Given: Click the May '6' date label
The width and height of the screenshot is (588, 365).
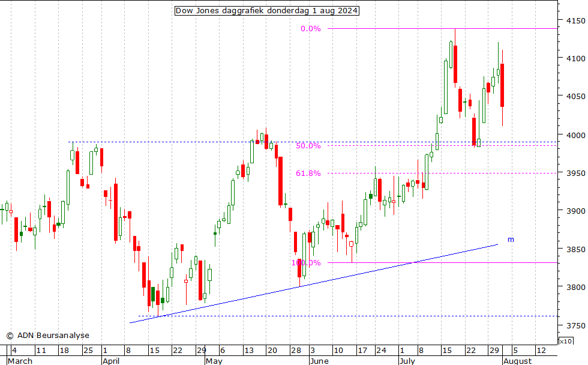Looking at the screenshot, I should [x=223, y=351].
